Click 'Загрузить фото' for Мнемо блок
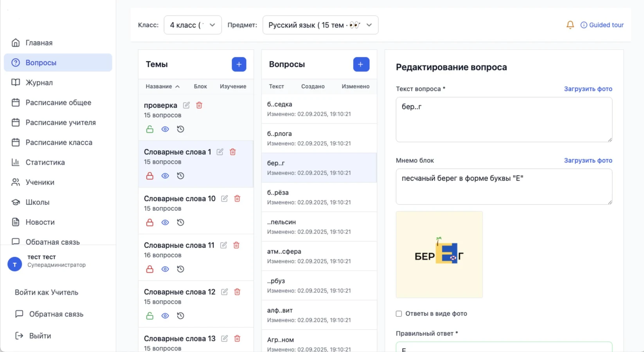This screenshot has width=644, height=352. coord(588,160)
